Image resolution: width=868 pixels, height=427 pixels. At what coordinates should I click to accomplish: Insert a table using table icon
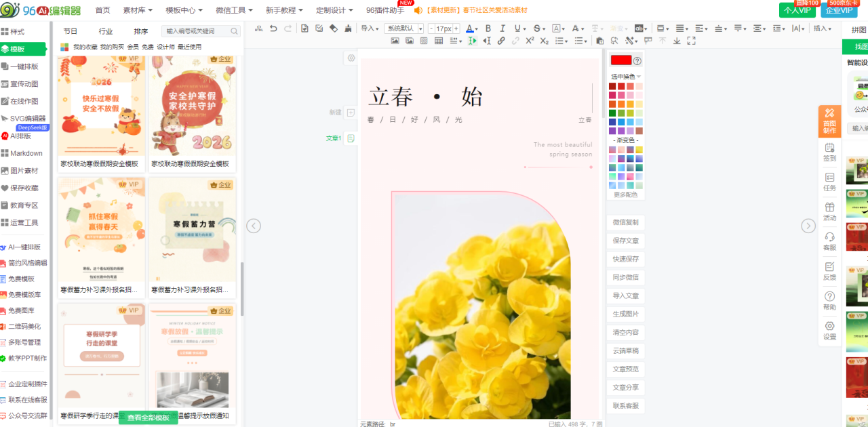click(x=439, y=41)
